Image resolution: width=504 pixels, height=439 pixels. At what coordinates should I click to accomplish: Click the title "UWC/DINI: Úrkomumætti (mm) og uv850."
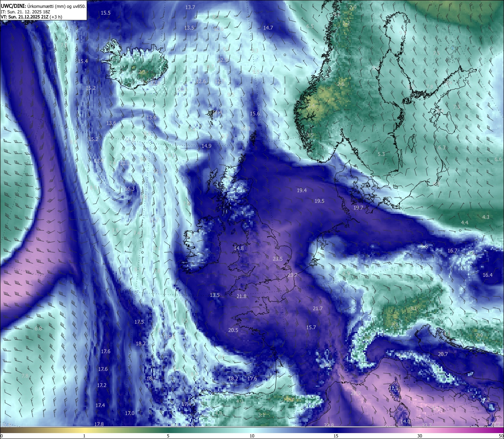point(43,6)
